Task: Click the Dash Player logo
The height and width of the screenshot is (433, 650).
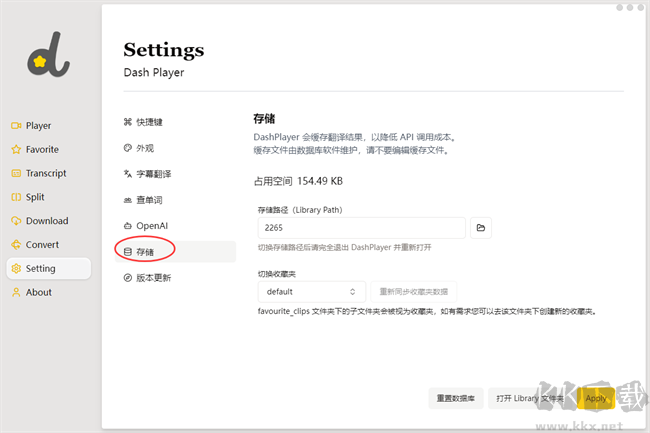Action: click(x=49, y=54)
